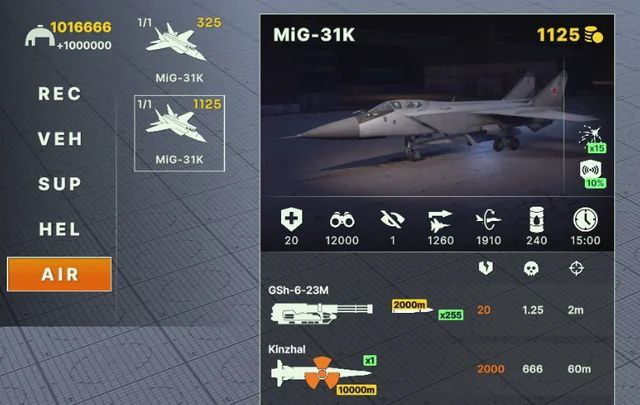Click the gold coins cost icon

click(x=594, y=35)
